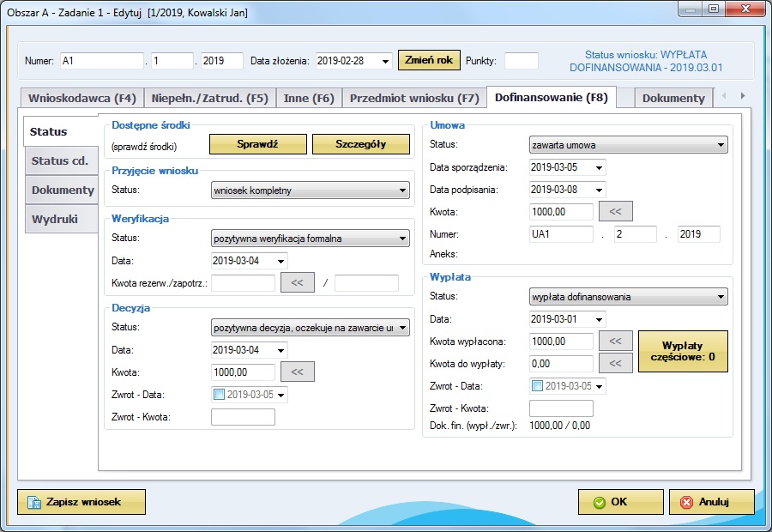This screenshot has height=532, width=772.
Task: Maximize the window from title bar
Action: point(714,9)
